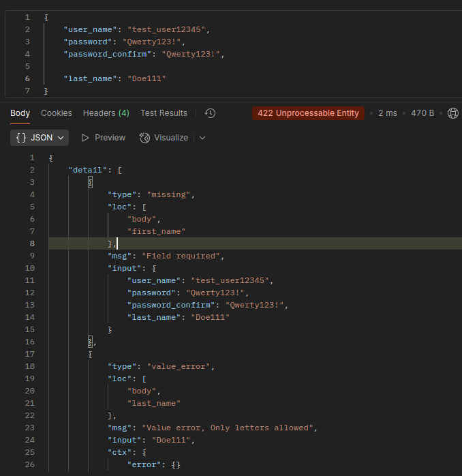Open the JSON format dropdown

[x=40, y=138]
